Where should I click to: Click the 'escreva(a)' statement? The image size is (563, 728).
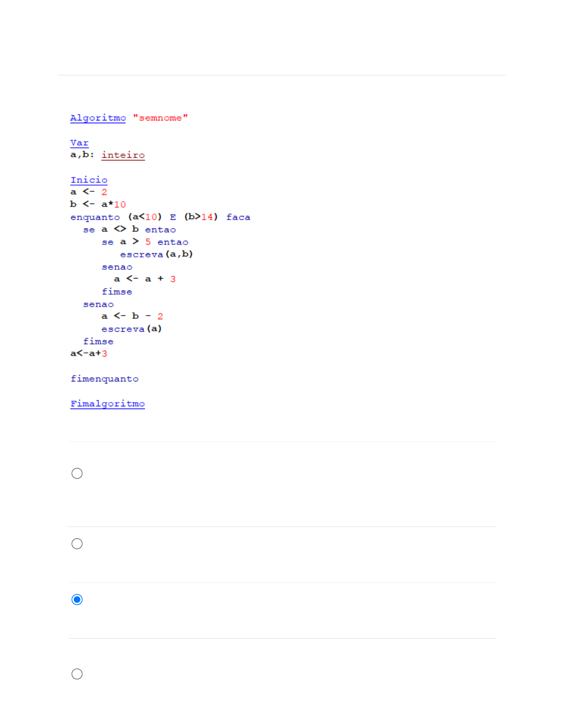(x=132, y=329)
